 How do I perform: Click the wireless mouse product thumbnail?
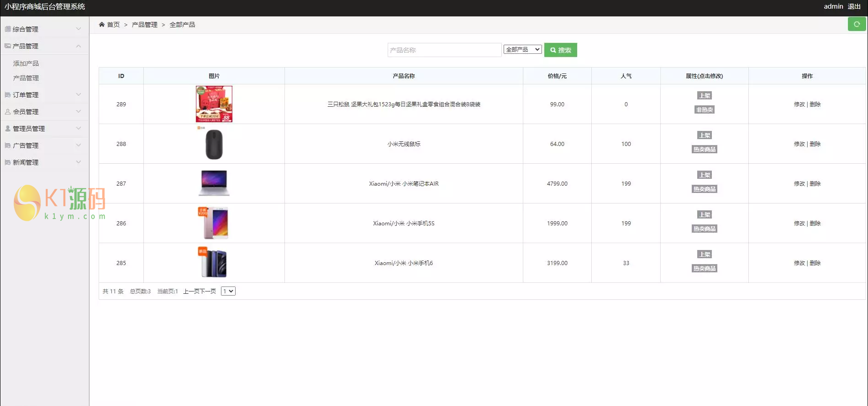coord(214,144)
